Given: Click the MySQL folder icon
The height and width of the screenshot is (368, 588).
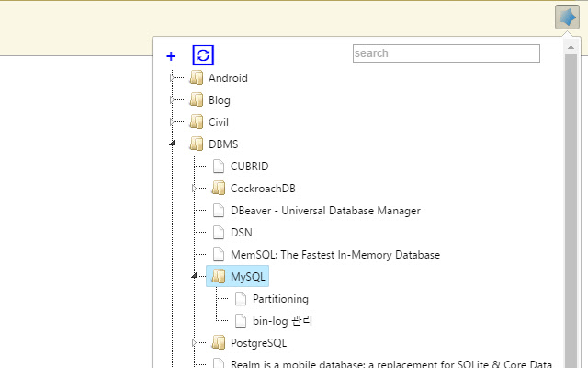Looking at the screenshot, I should click(x=219, y=276).
